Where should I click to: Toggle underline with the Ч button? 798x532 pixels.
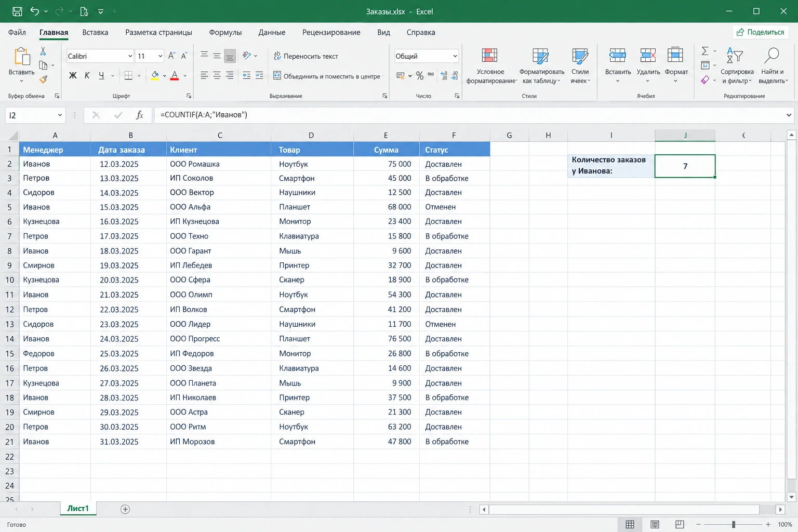[x=101, y=76]
